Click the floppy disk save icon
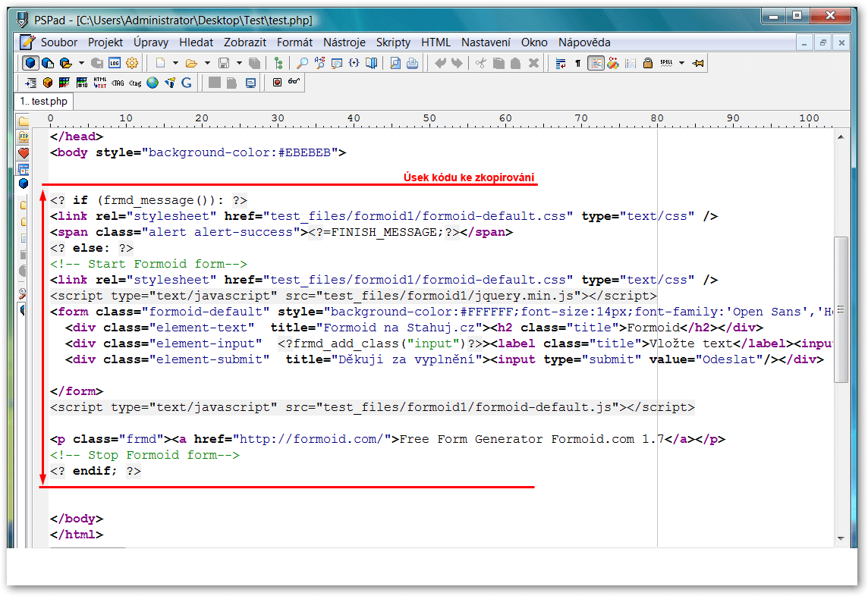 point(224,63)
